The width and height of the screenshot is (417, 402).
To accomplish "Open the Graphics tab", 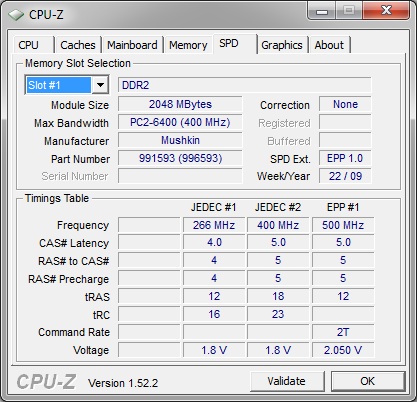I will [282, 45].
